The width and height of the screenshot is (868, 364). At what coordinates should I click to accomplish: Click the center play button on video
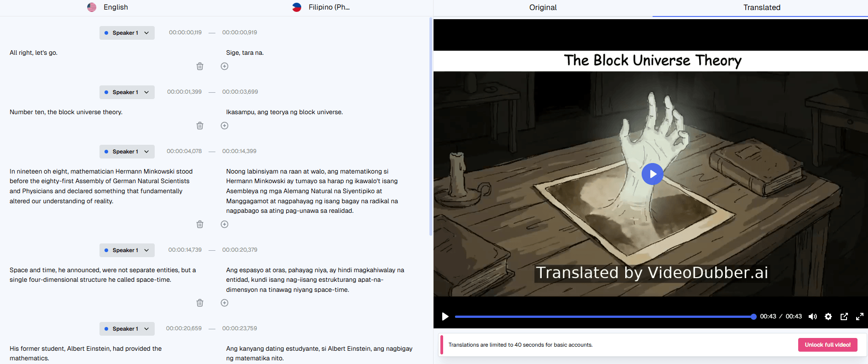pyautogui.click(x=653, y=174)
